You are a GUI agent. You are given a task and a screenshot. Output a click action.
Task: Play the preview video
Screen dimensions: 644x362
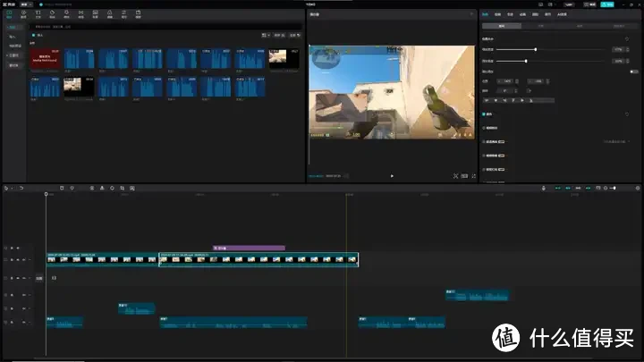(x=392, y=176)
